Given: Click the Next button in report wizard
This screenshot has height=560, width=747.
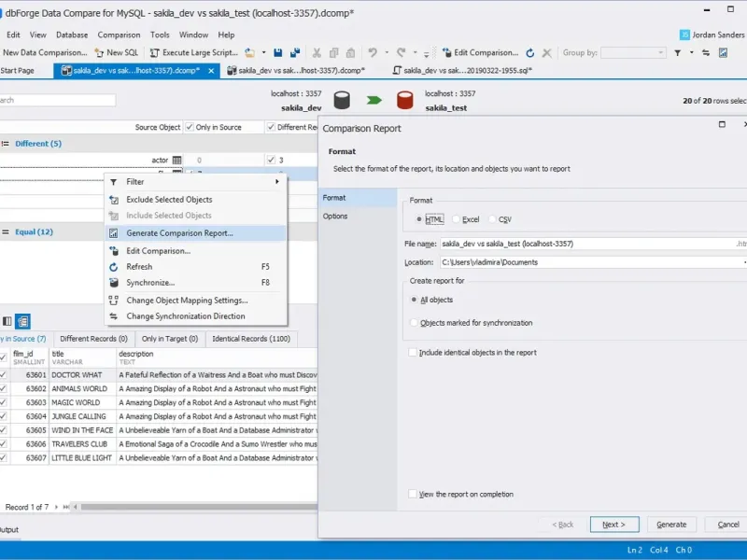Looking at the screenshot, I should [614, 525].
